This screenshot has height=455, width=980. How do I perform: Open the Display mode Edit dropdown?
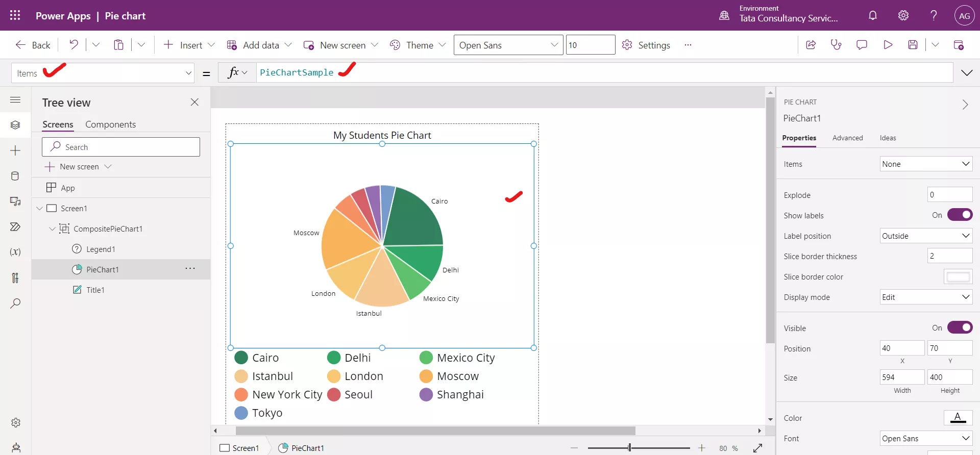(926, 297)
